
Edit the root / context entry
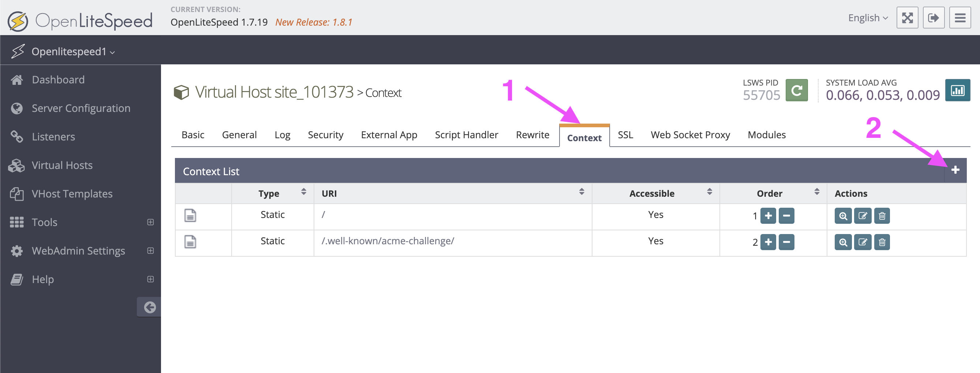[863, 216]
